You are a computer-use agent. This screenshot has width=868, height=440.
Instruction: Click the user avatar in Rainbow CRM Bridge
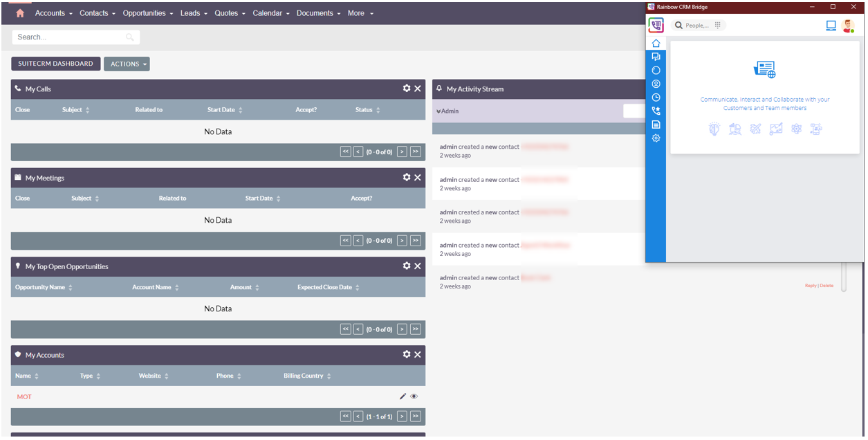[848, 26]
